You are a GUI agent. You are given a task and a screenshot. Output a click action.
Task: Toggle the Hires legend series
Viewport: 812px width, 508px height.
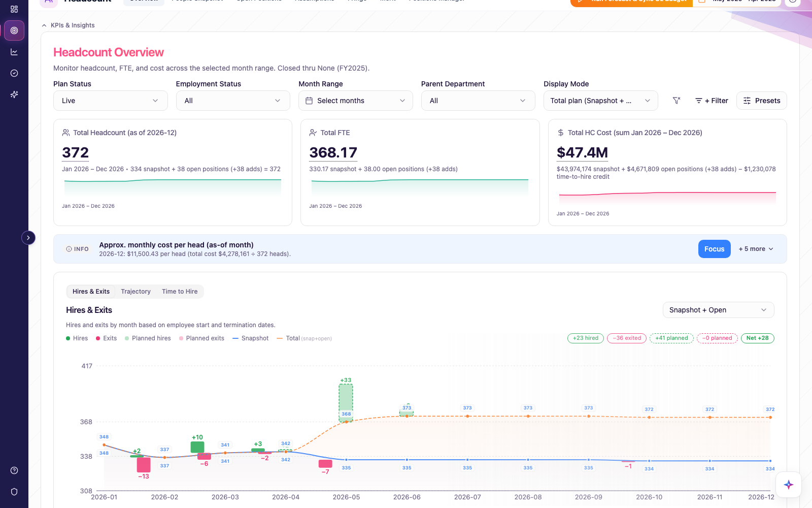77,338
